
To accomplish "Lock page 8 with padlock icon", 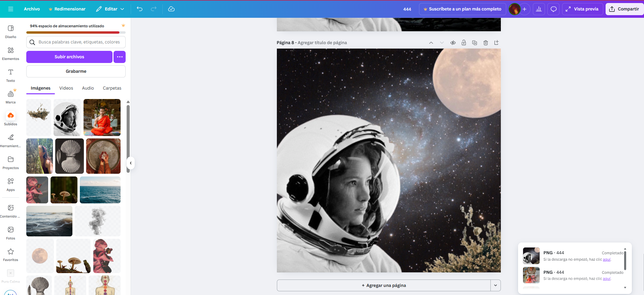I will [x=464, y=43].
